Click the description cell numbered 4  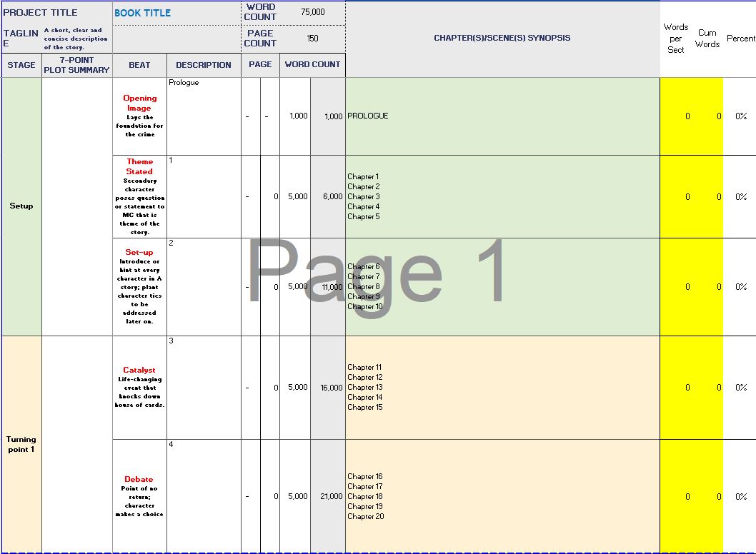tap(204, 496)
